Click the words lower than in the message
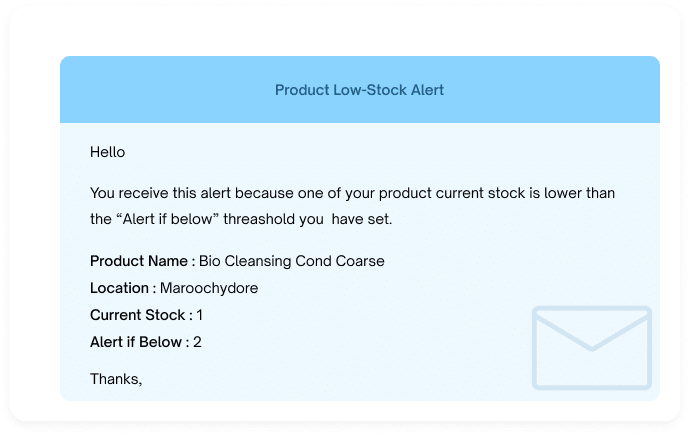 point(580,193)
